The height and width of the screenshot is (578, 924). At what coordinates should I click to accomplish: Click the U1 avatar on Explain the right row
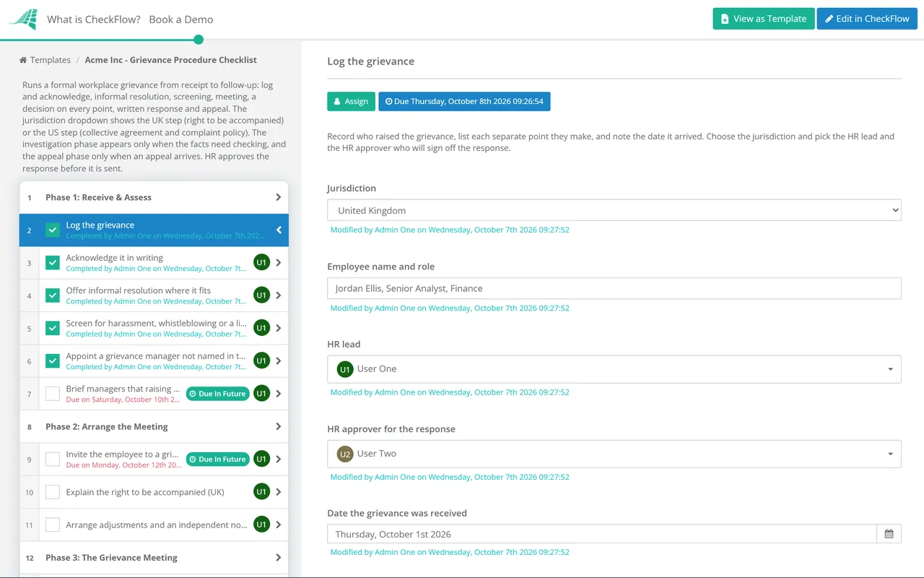(261, 492)
